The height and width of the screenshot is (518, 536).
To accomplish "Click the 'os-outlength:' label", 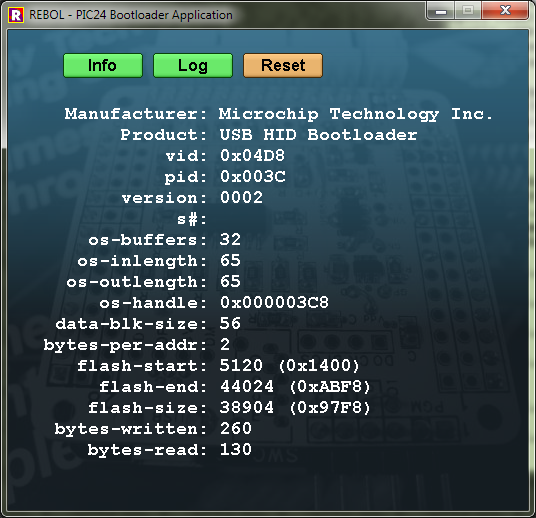I will 136,282.
